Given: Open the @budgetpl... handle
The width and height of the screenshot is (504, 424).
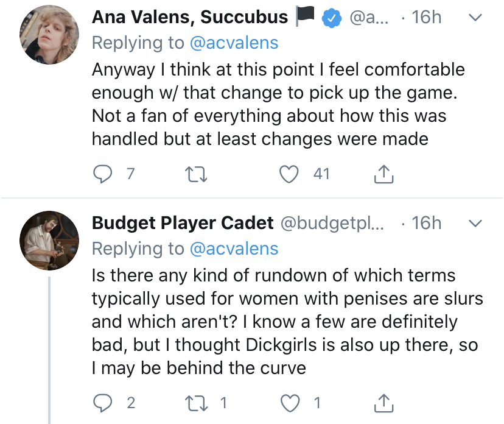Looking at the screenshot, I should tap(332, 223).
